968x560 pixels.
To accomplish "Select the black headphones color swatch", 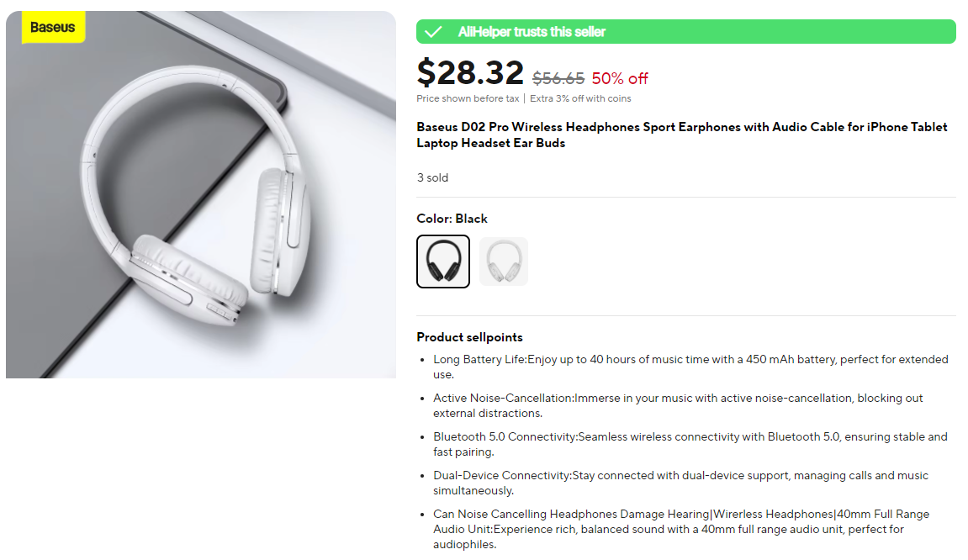I will [x=443, y=261].
